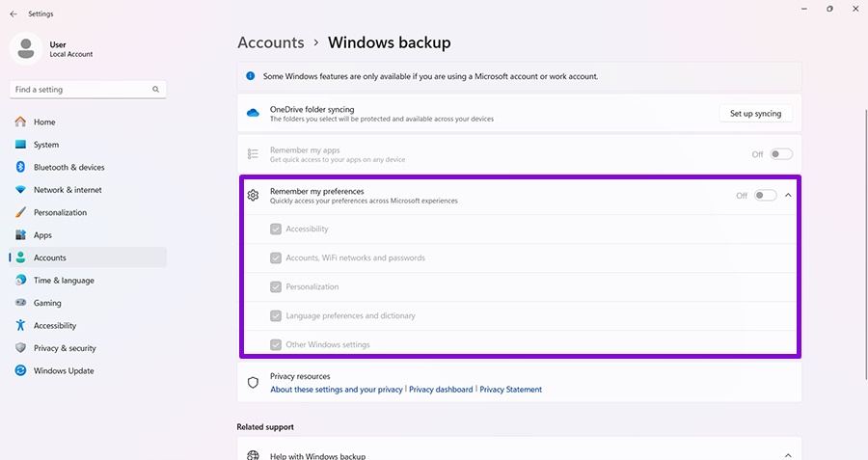The height and width of the screenshot is (460, 868).
Task: Open the Apps settings page
Action: click(88, 235)
